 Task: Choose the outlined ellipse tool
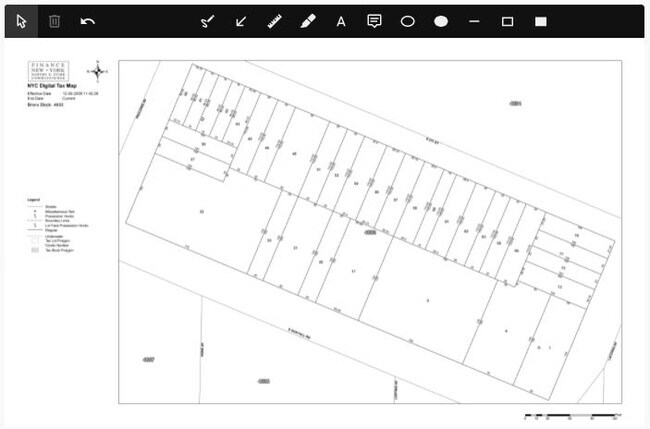coord(407,21)
